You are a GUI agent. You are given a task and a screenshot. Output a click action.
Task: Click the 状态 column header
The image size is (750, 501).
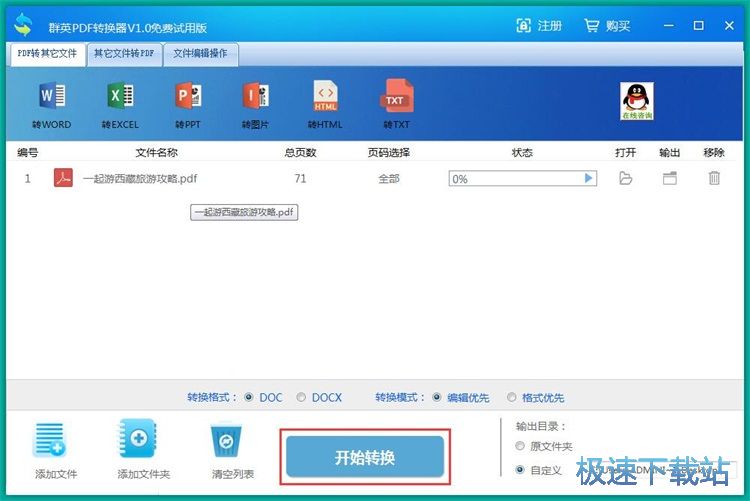[522, 153]
